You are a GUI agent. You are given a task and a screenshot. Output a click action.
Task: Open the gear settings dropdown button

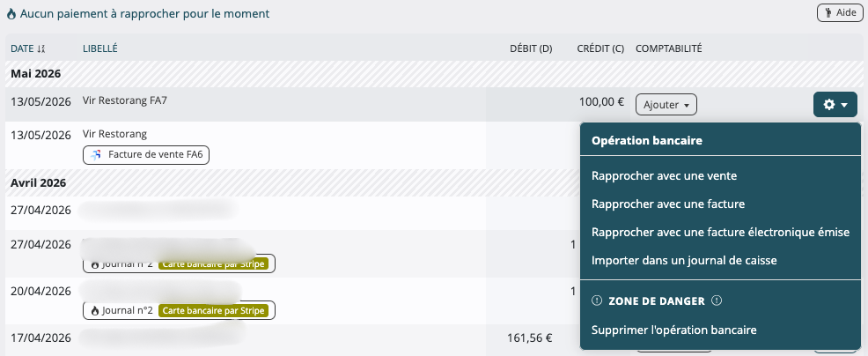835,104
